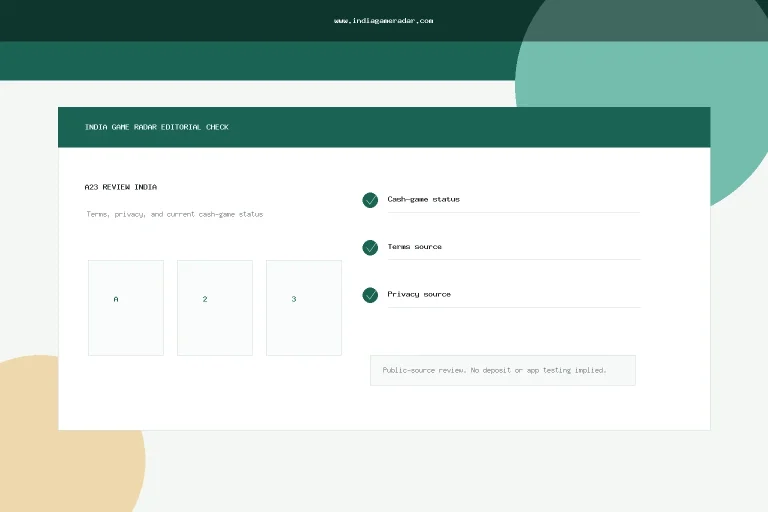768x512 pixels.
Task: Click the Public-source review disclaimer box
Action: [x=503, y=370]
